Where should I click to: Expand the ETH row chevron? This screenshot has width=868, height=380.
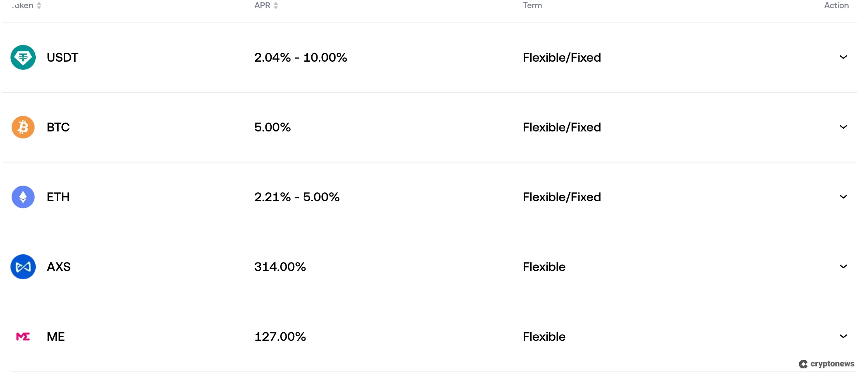(x=843, y=197)
